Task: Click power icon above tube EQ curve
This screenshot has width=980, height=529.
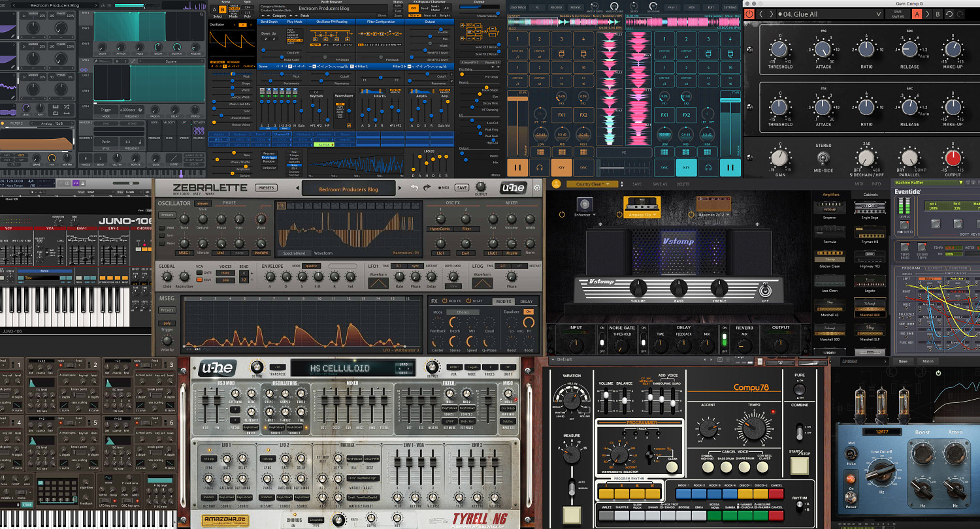Action: tap(938, 373)
